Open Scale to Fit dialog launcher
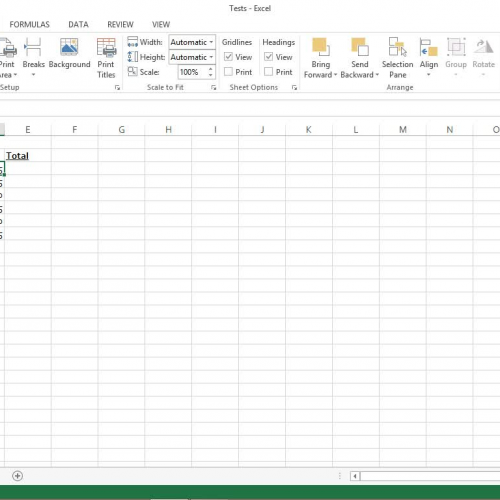500x500 pixels. [x=214, y=88]
